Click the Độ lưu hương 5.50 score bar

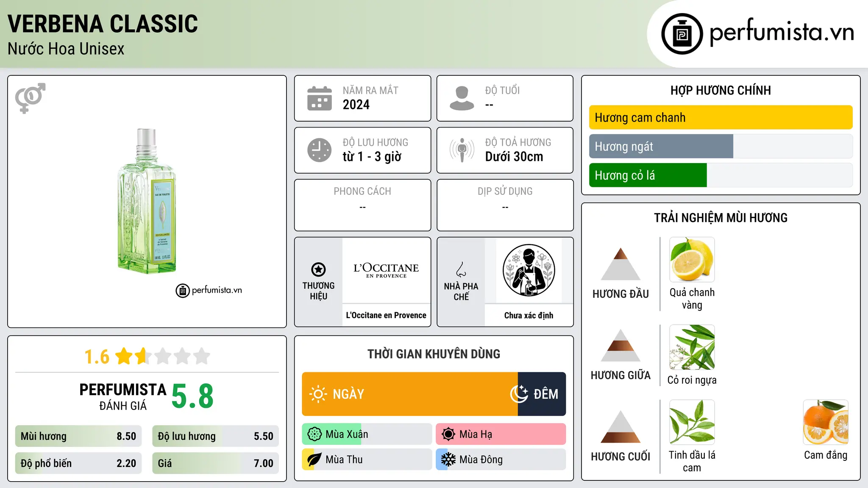coord(216,436)
